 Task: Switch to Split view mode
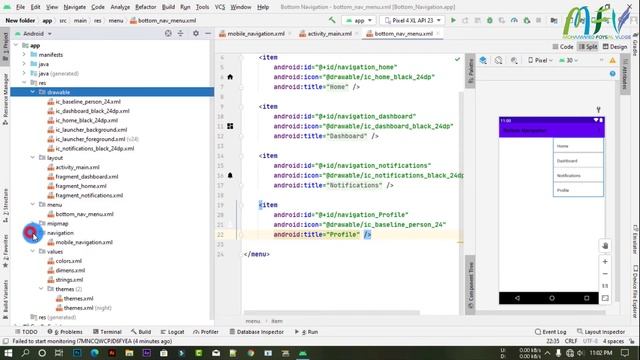tap(588, 47)
